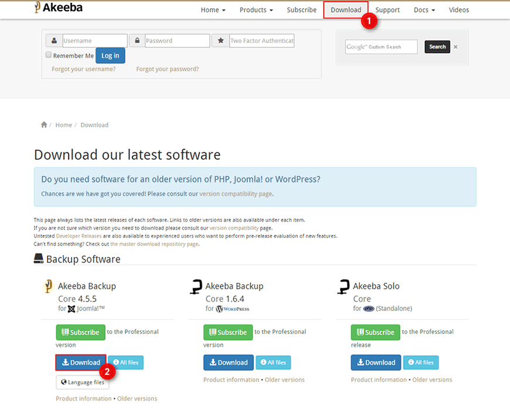Expand the Home menu dropdown
The height and width of the screenshot is (420, 510).
coord(213,10)
